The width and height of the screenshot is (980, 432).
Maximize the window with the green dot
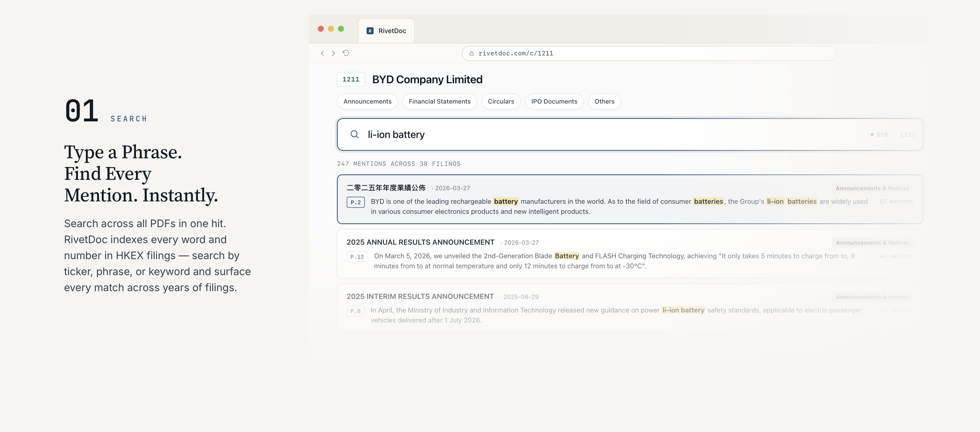[341, 29]
